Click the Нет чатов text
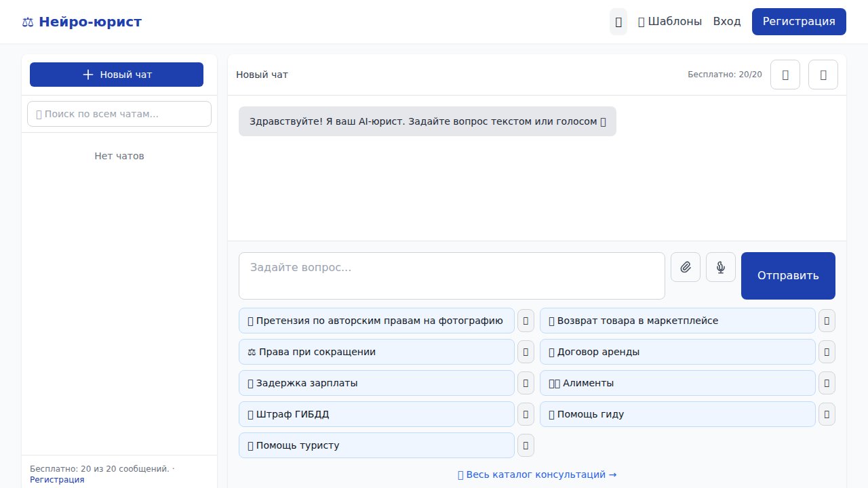This screenshot has height=488, width=868. [119, 156]
